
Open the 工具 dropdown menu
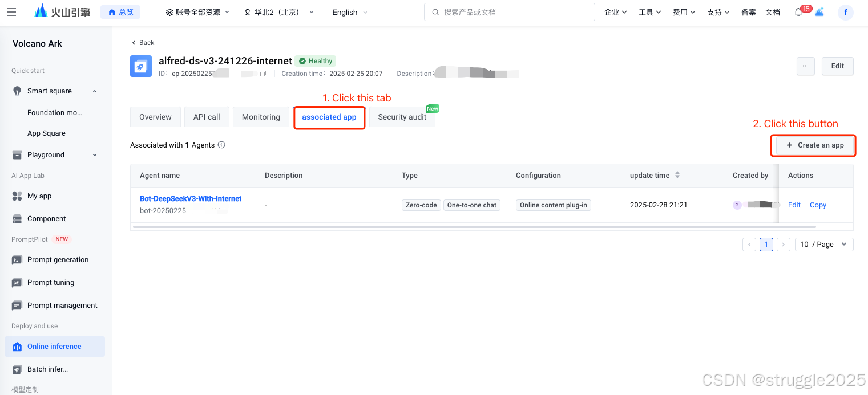pyautogui.click(x=650, y=12)
